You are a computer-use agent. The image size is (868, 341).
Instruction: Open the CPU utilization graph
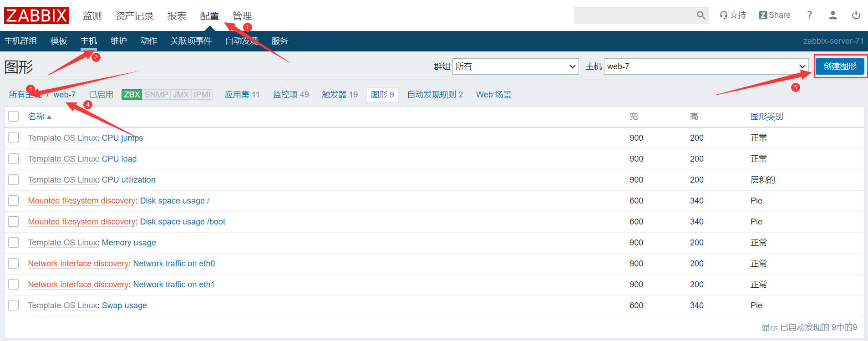click(129, 180)
